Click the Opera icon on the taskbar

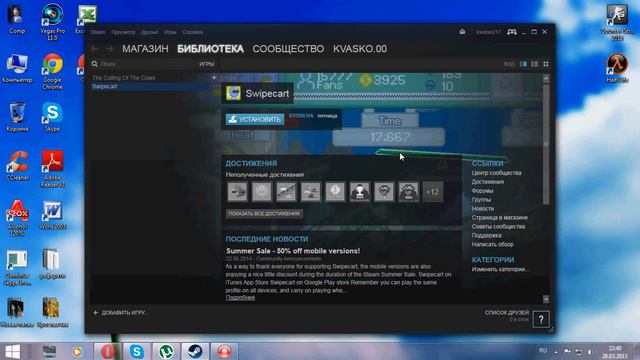click(107, 351)
